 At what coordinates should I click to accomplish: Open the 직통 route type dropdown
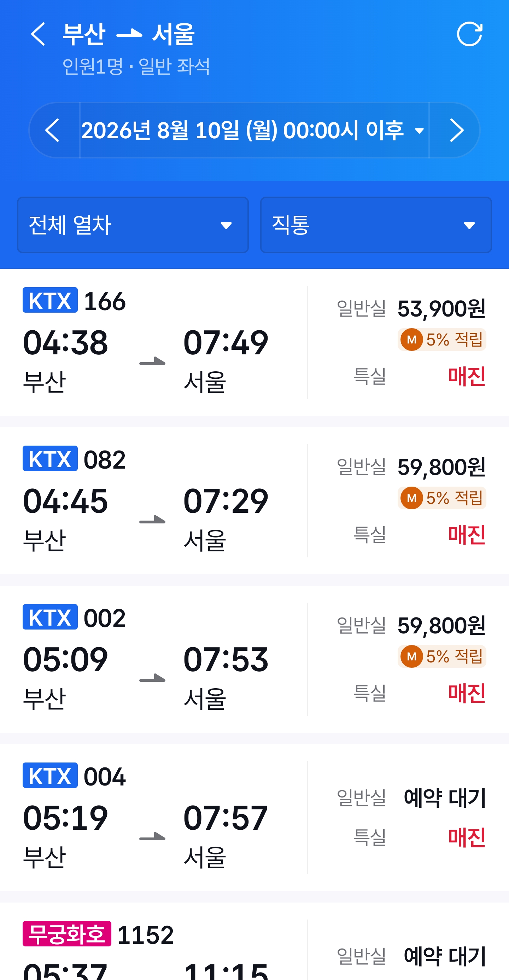coord(376,225)
